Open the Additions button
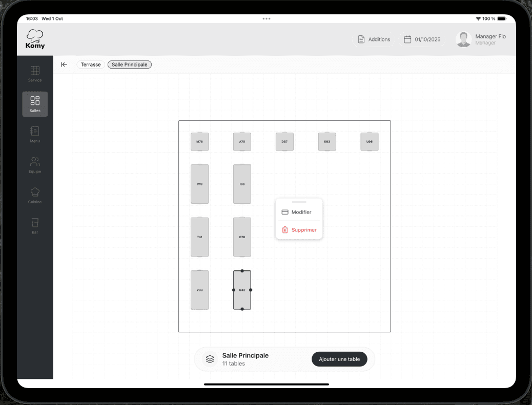The height and width of the screenshot is (405, 532). pyautogui.click(x=374, y=39)
